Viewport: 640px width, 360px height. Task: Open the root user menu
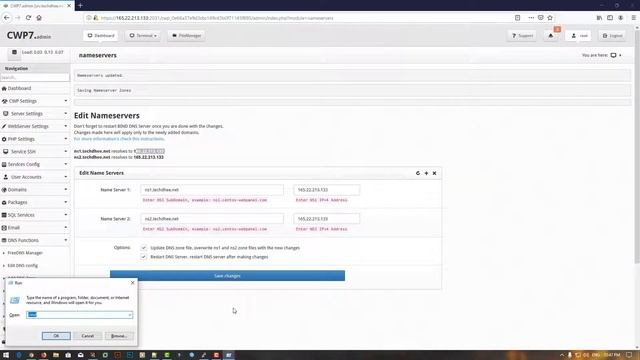(579, 36)
